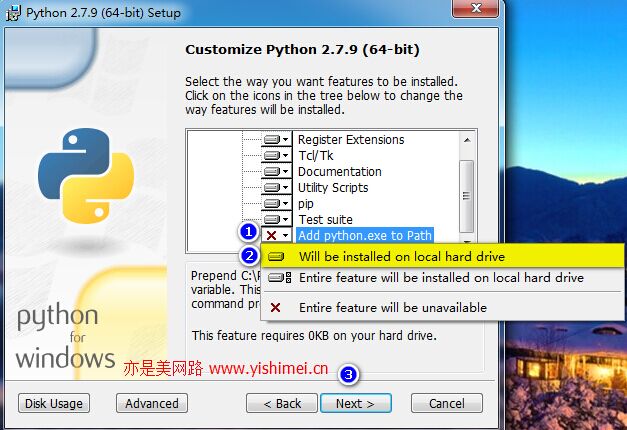Open Documentation feature drive icon

click(272, 172)
